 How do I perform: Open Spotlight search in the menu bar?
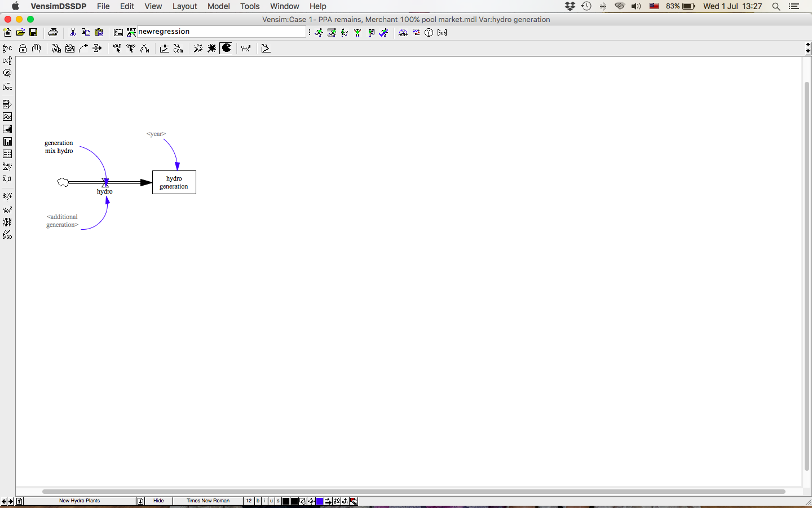point(776,6)
